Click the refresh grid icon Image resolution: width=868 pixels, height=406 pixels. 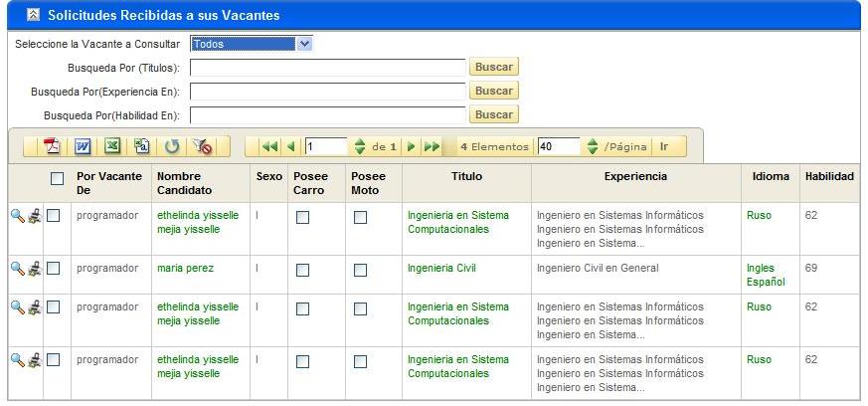[172, 146]
